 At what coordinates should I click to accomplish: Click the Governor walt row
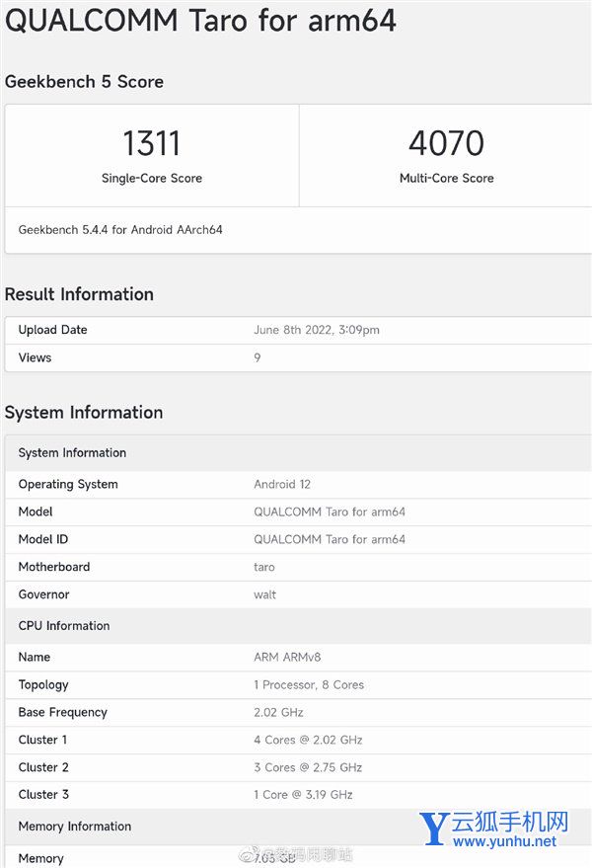[x=296, y=594]
